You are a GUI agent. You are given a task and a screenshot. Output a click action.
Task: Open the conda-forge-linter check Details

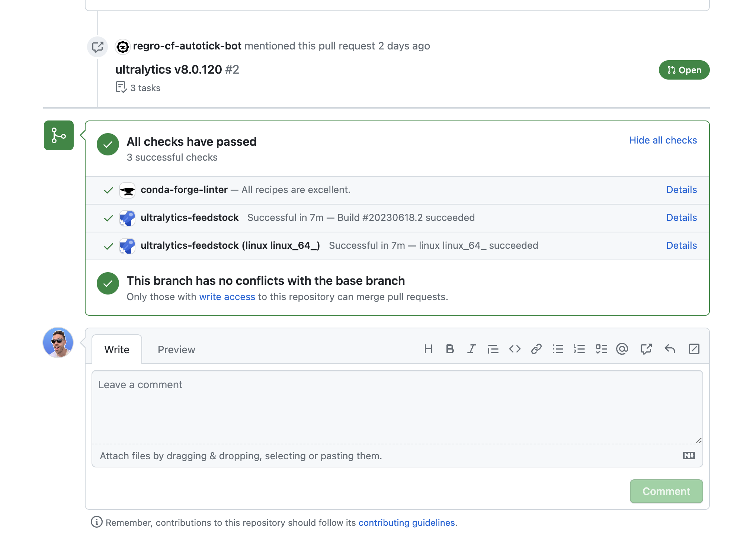pos(681,190)
